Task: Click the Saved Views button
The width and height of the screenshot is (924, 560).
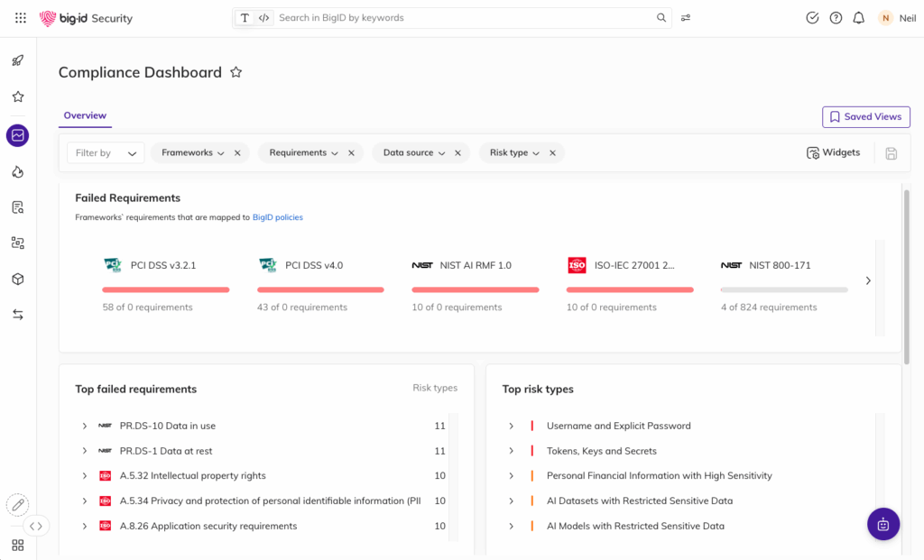Action: click(865, 117)
